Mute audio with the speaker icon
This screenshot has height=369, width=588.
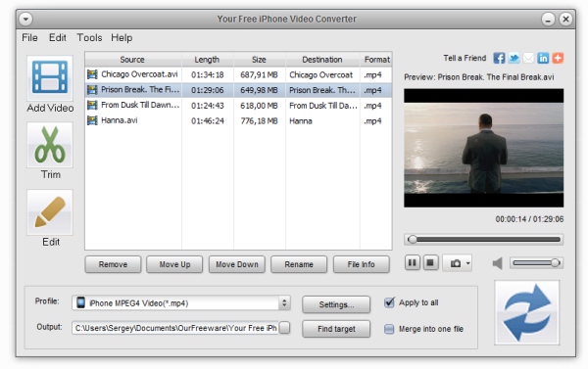pos(497,263)
